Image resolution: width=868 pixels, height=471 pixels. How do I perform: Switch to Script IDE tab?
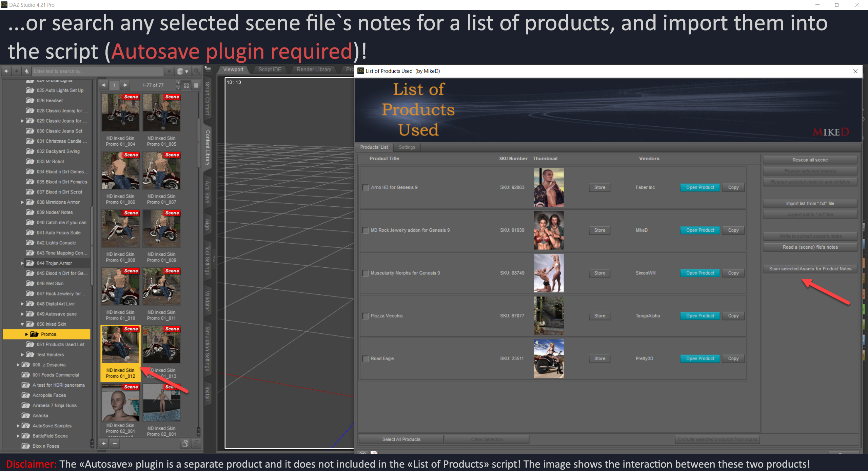(x=270, y=69)
